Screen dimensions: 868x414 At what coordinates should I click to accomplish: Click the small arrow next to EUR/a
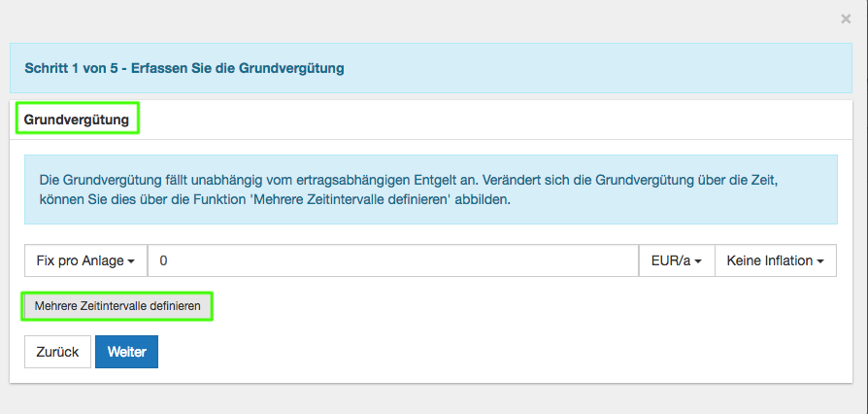click(x=699, y=261)
